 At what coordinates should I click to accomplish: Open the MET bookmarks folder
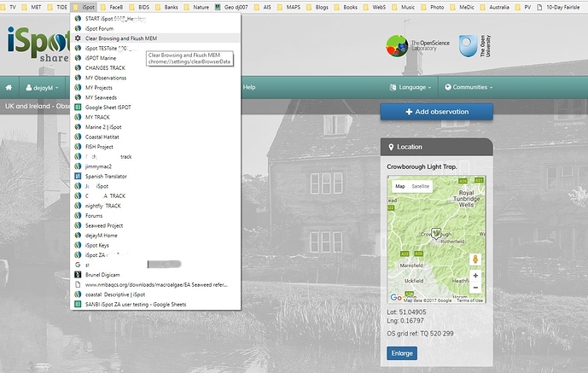(x=32, y=7)
